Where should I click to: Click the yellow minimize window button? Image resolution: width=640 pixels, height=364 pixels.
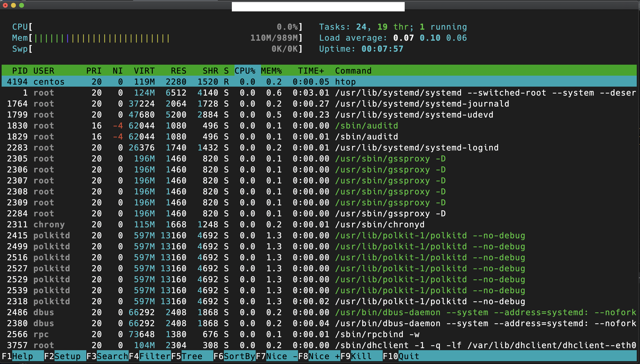13,5
